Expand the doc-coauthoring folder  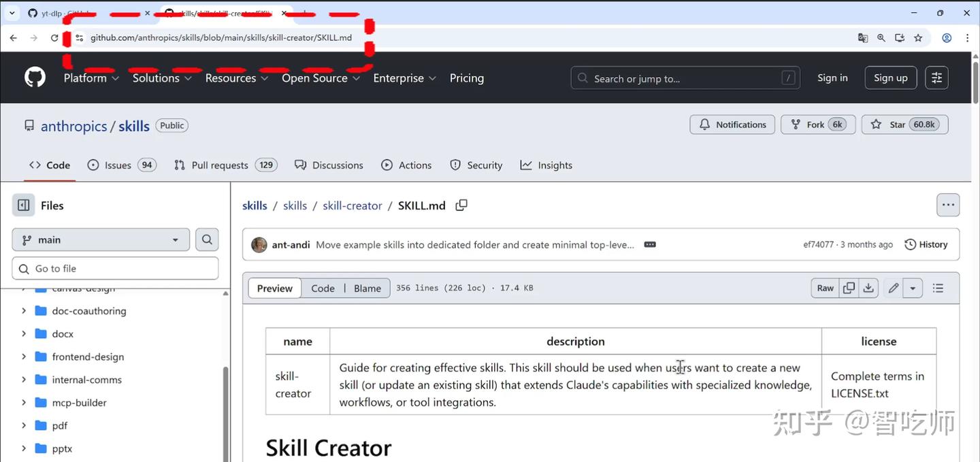pos(24,311)
